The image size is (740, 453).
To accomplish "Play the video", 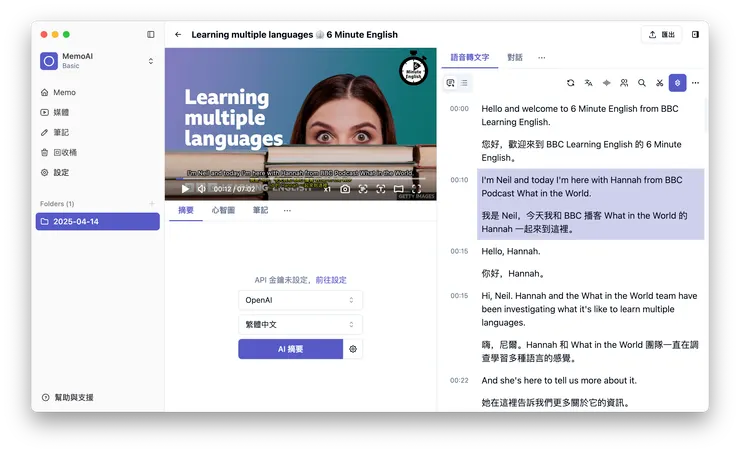I will click(185, 189).
